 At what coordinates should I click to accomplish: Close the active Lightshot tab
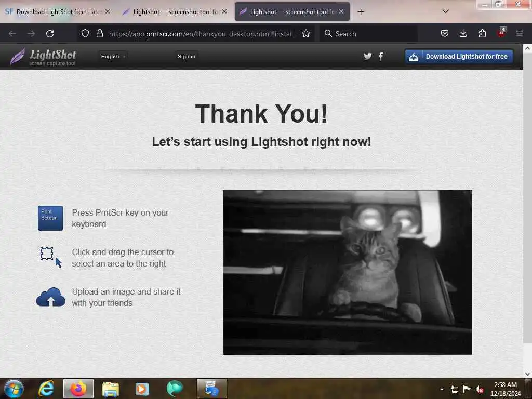pos(341,11)
